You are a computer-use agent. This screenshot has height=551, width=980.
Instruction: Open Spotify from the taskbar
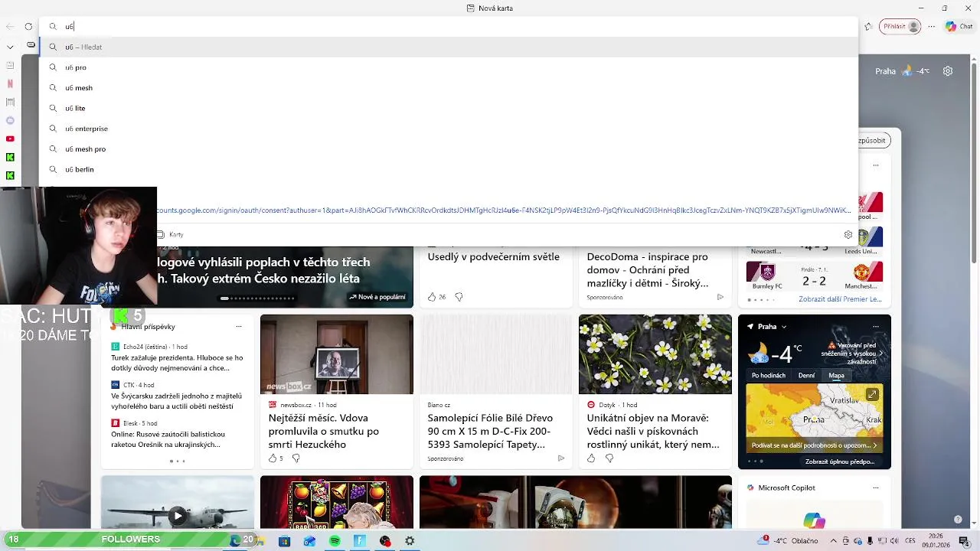click(x=335, y=541)
